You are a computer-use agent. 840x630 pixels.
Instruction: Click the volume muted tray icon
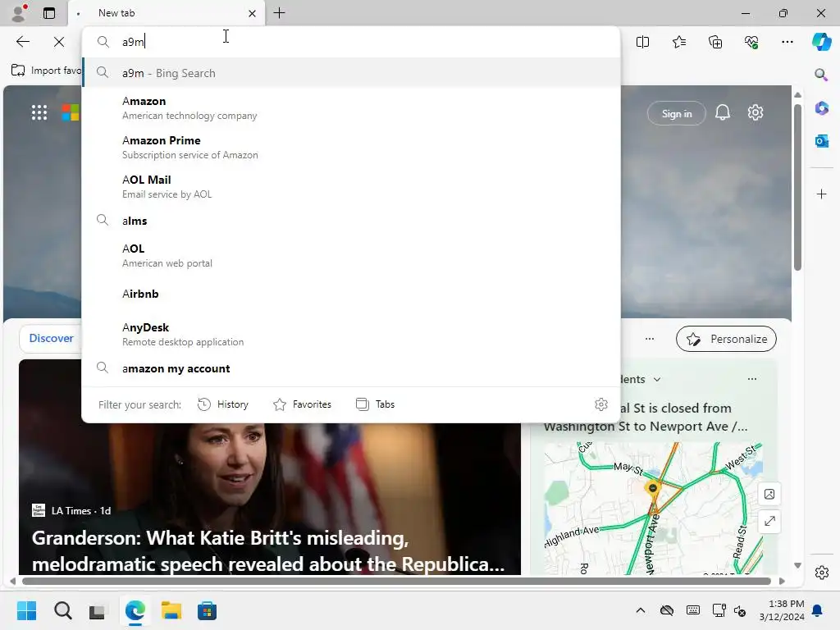[740, 610]
